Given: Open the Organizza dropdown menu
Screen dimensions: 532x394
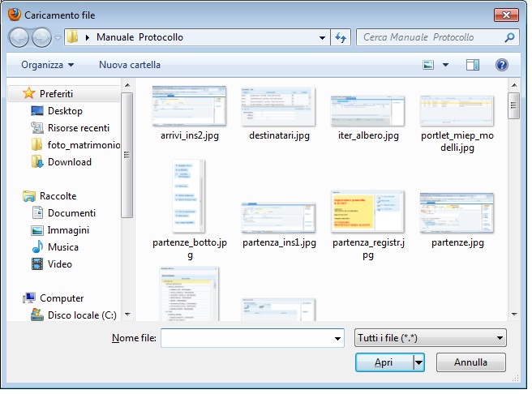Looking at the screenshot, I should pos(48,65).
